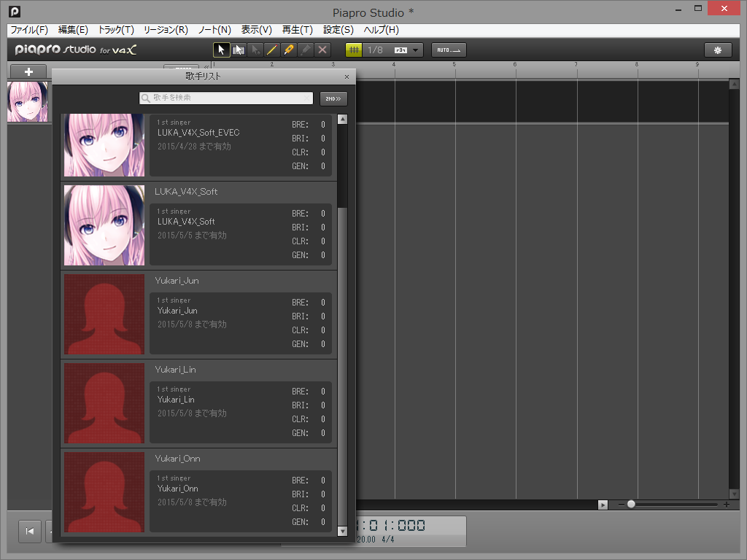Viewport: 747px width, 560px height.
Task: Close the 歌手リスト singer list panel
Action: pyautogui.click(x=347, y=77)
